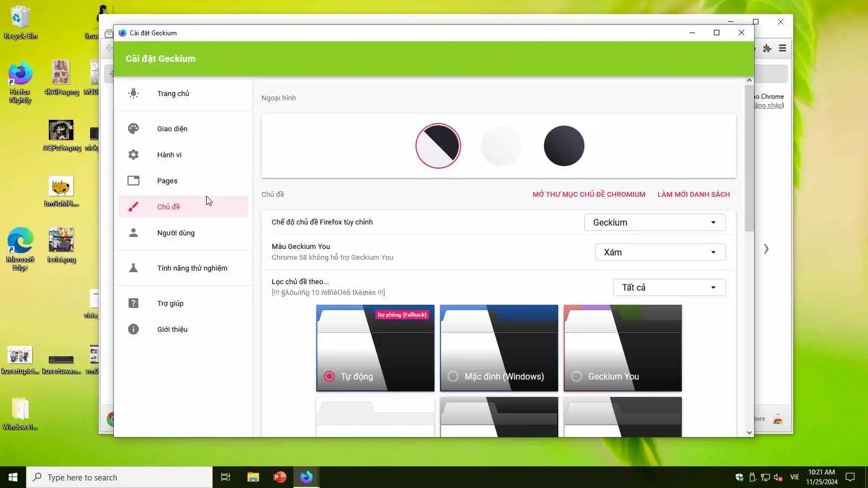
Task: Open hamburger menu in background browser window
Action: click(782, 48)
